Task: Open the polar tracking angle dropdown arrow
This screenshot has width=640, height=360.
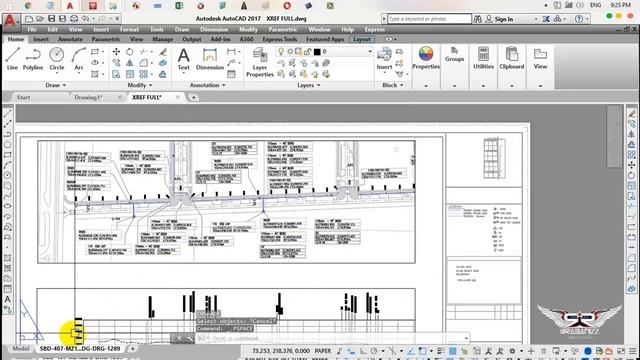Action: pos(383,351)
